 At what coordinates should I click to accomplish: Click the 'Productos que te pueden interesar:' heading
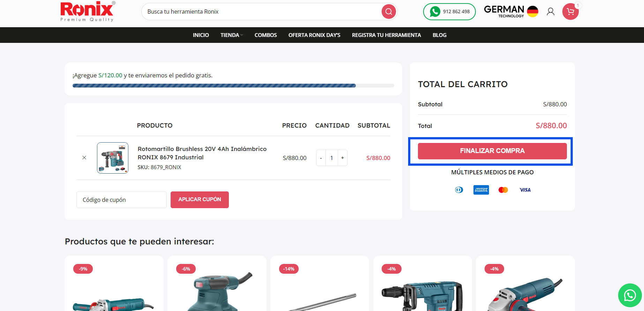point(140,242)
